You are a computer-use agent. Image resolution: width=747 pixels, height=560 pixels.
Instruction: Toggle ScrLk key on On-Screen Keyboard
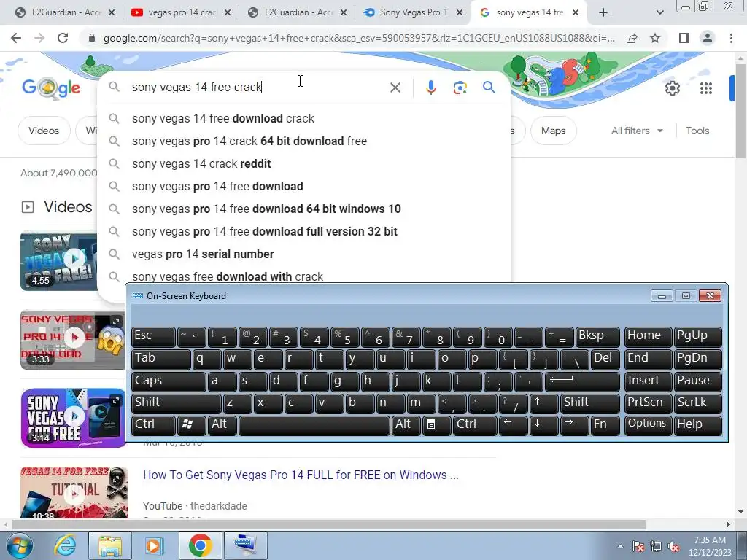[x=698, y=402]
